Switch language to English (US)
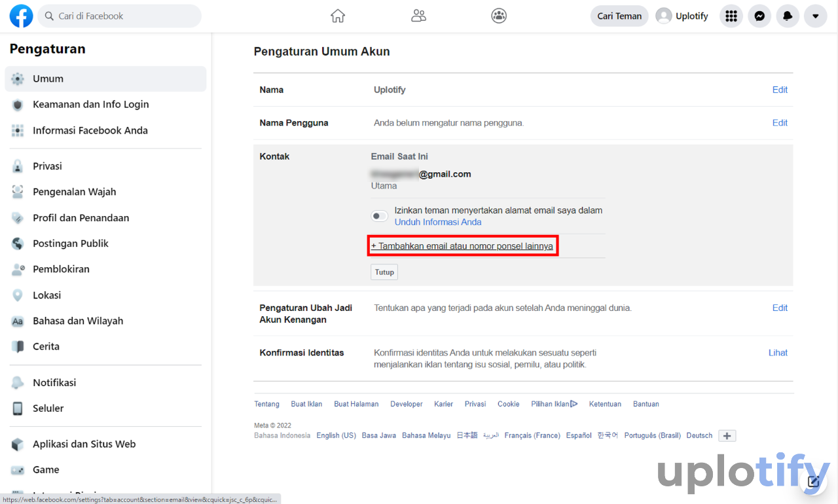Image resolution: width=838 pixels, height=504 pixels. tap(336, 435)
